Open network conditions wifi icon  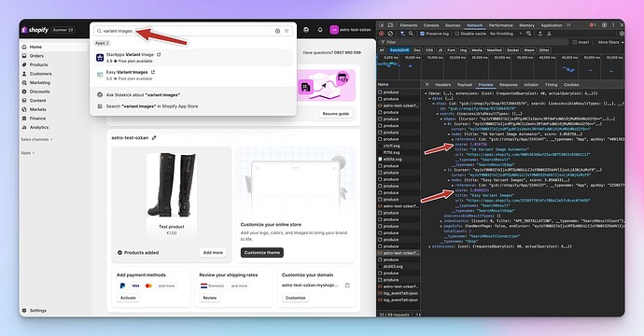tap(528, 34)
